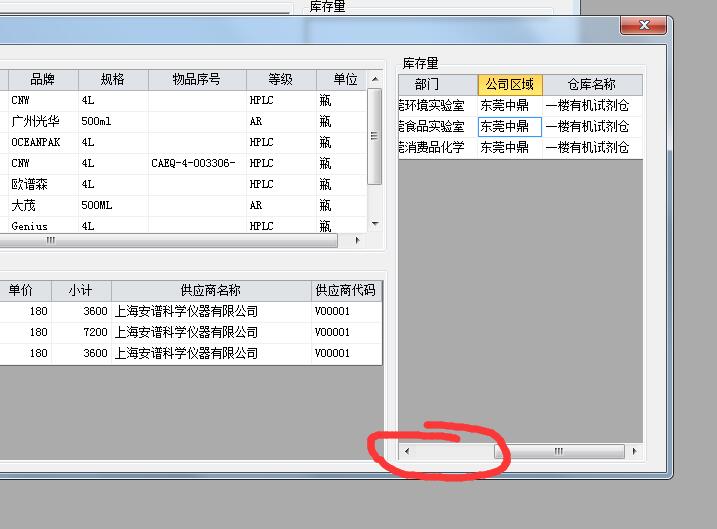Click the item grid's scroll-up arrow
717x529 pixels.
tap(375, 79)
